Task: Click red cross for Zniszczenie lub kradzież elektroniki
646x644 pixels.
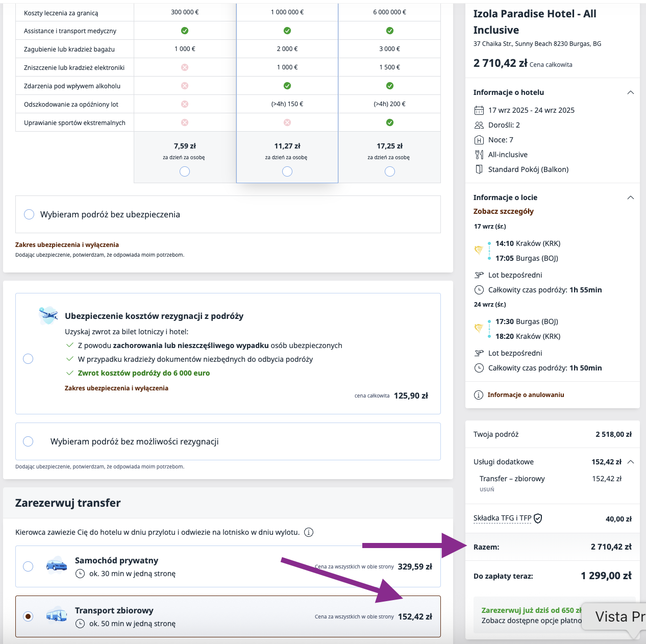Action: 185,67
